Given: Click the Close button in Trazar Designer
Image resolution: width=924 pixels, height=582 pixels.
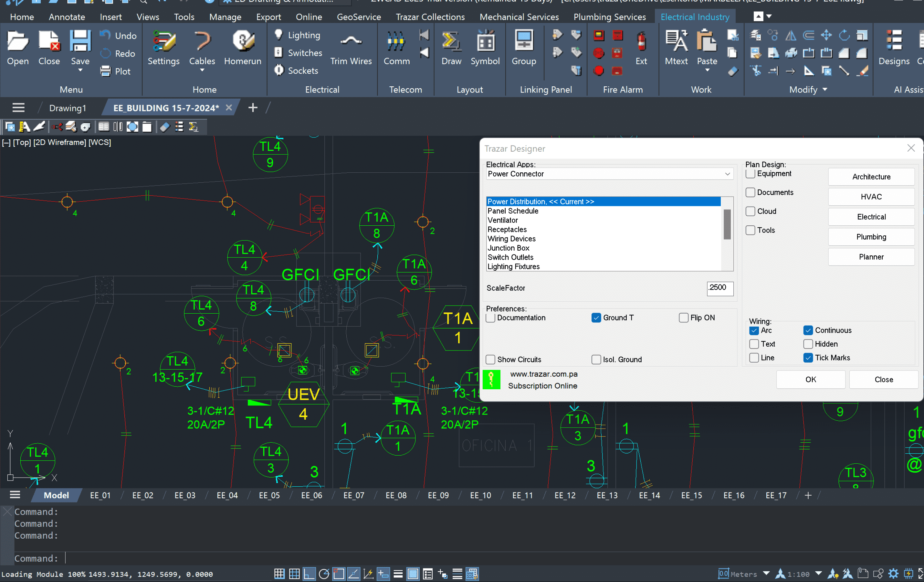Looking at the screenshot, I should click(883, 379).
